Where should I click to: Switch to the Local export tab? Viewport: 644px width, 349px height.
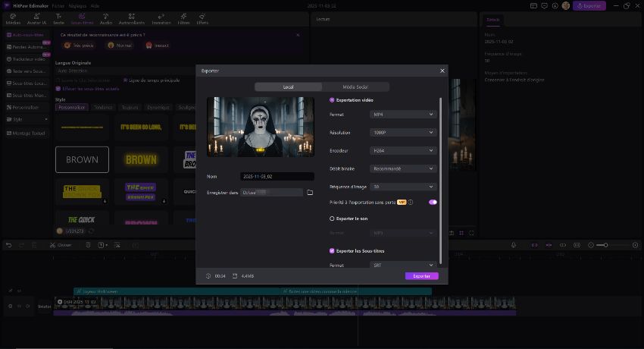coord(289,86)
